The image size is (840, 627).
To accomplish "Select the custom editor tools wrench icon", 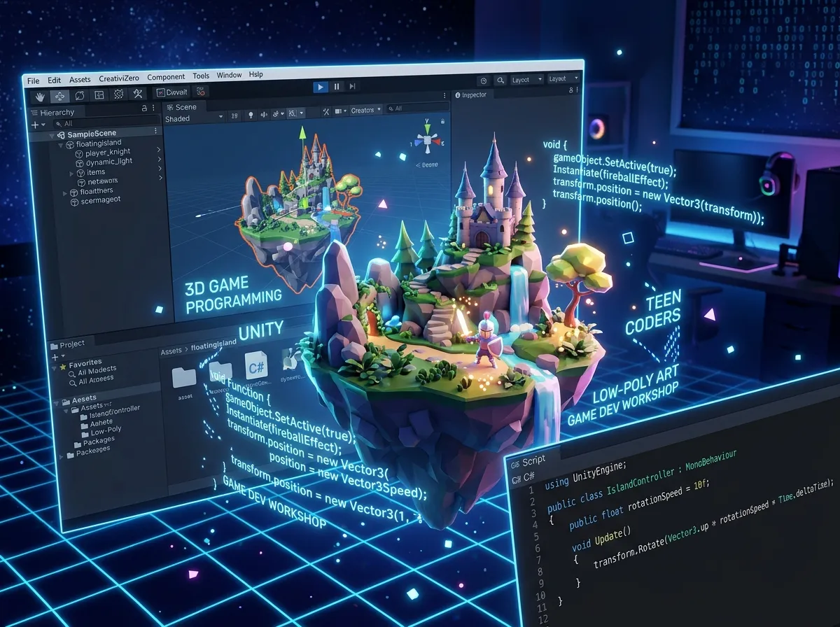I will (138, 93).
